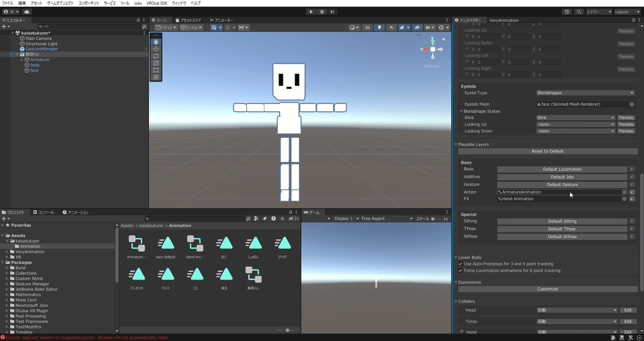
Task: Open the Blink blendshape dropdown
Action: (x=574, y=117)
